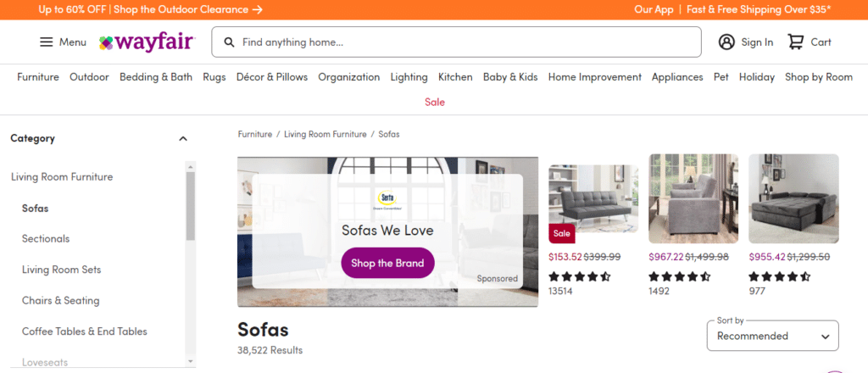Viewport: 868px width, 373px height.
Task: Open the hamburger Menu icon
Action: click(47, 42)
